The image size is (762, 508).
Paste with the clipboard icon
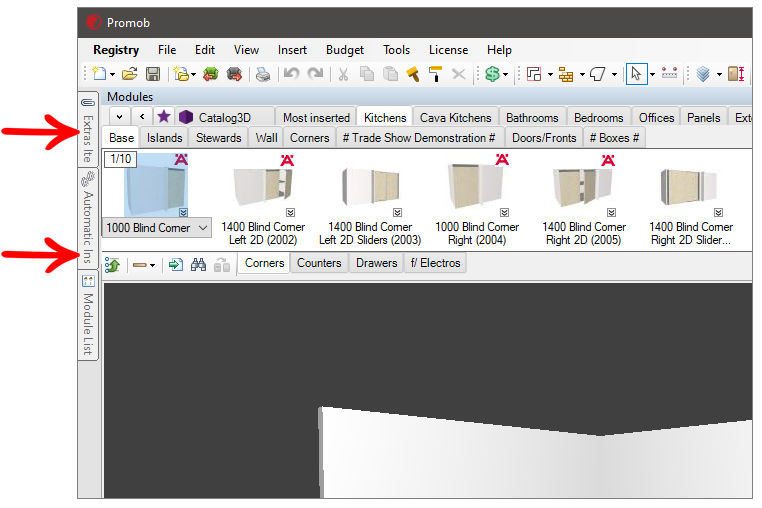390,74
